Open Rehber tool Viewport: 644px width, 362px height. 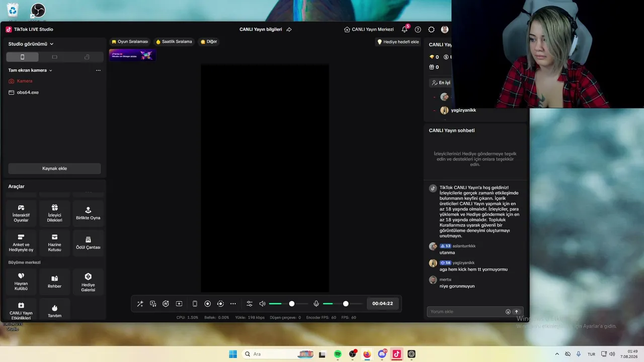coord(54,282)
